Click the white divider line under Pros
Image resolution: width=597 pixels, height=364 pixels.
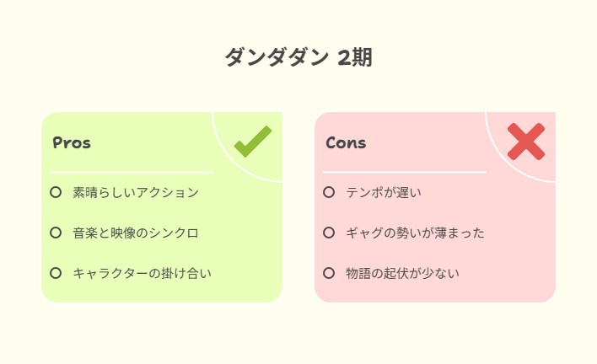click(x=132, y=172)
